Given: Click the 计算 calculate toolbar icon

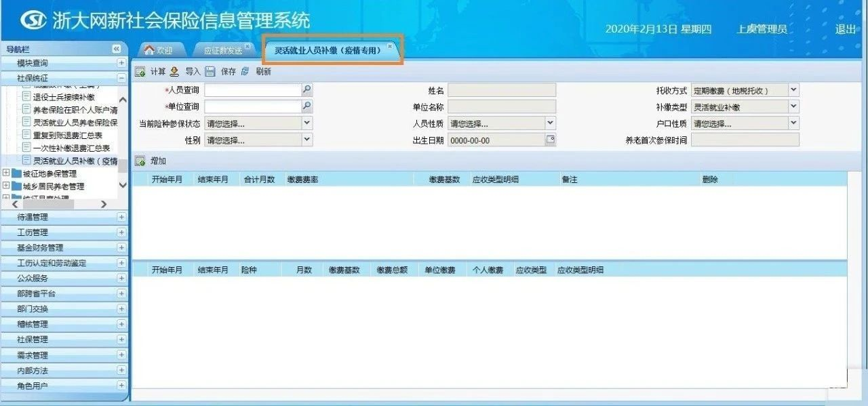Looking at the screenshot, I should (x=140, y=72).
